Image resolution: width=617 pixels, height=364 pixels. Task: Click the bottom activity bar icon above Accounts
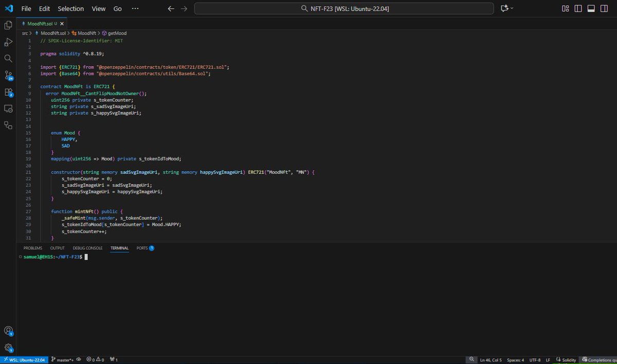point(8,125)
